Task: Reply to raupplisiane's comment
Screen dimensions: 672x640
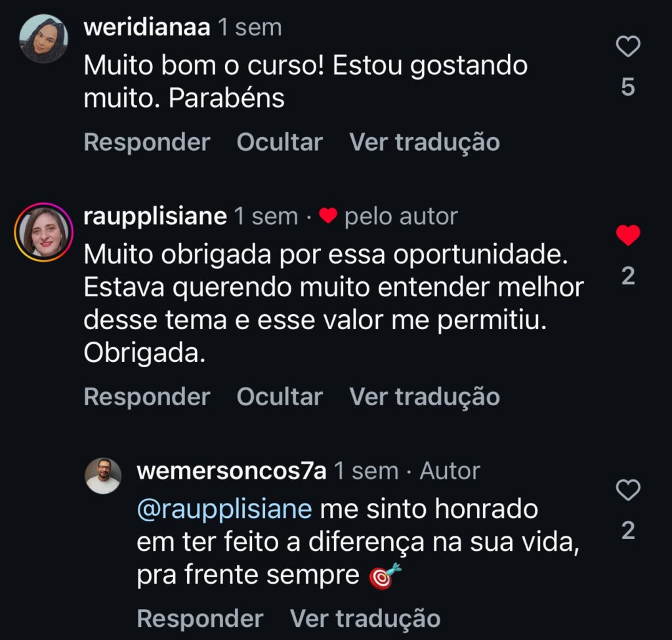Action: [x=147, y=397]
